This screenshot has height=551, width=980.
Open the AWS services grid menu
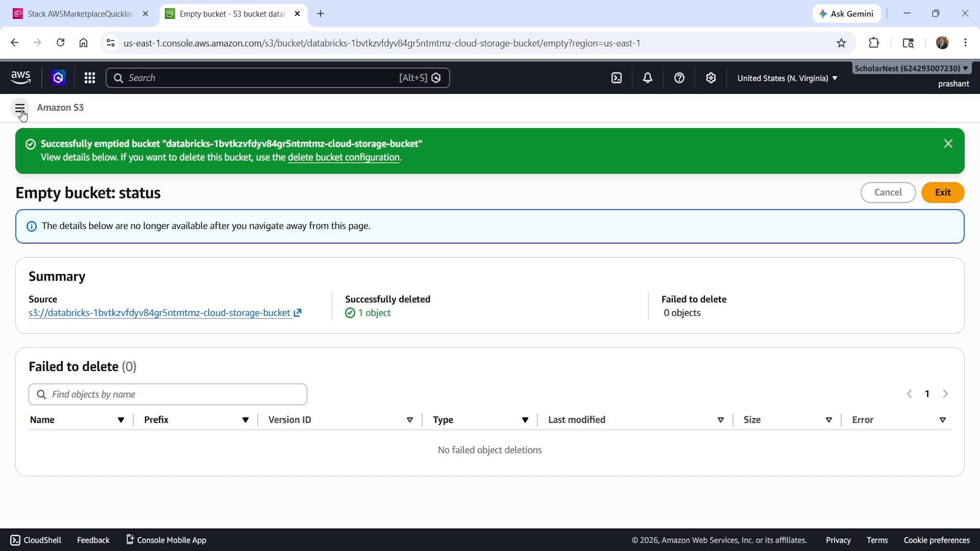pos(90,78)
